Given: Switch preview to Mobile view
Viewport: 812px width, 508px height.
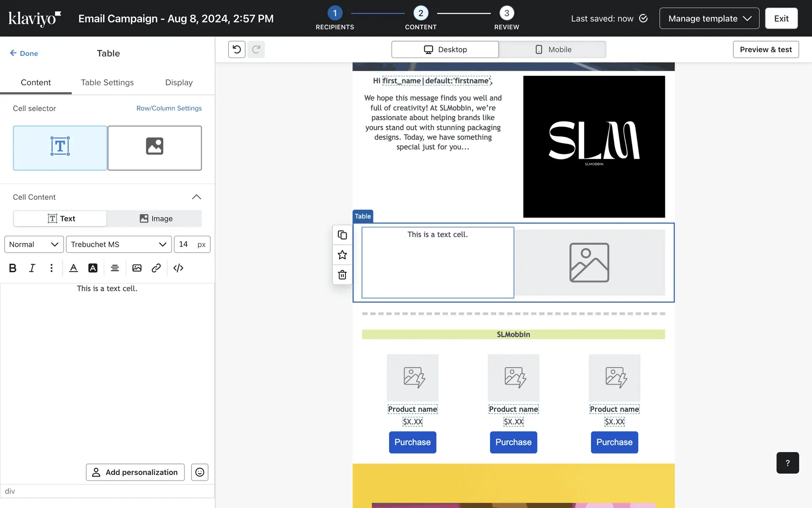Looking at the screenshot, I should pyautogui.click(x=552, y=50).
